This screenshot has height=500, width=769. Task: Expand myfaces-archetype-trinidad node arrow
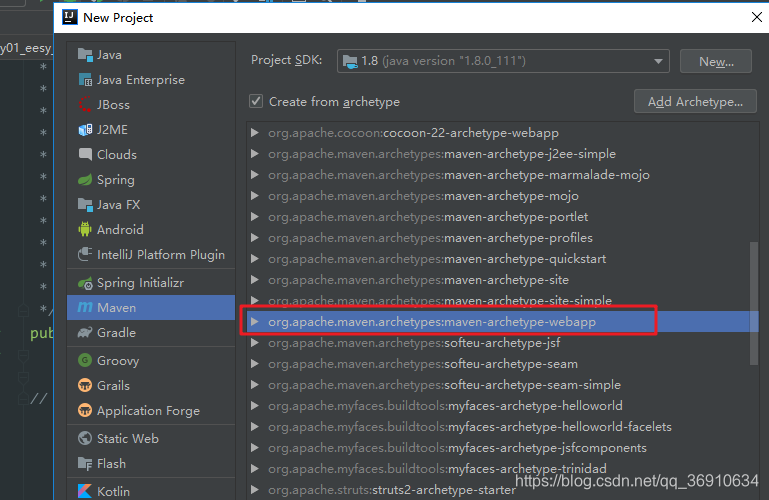[255, 469]
